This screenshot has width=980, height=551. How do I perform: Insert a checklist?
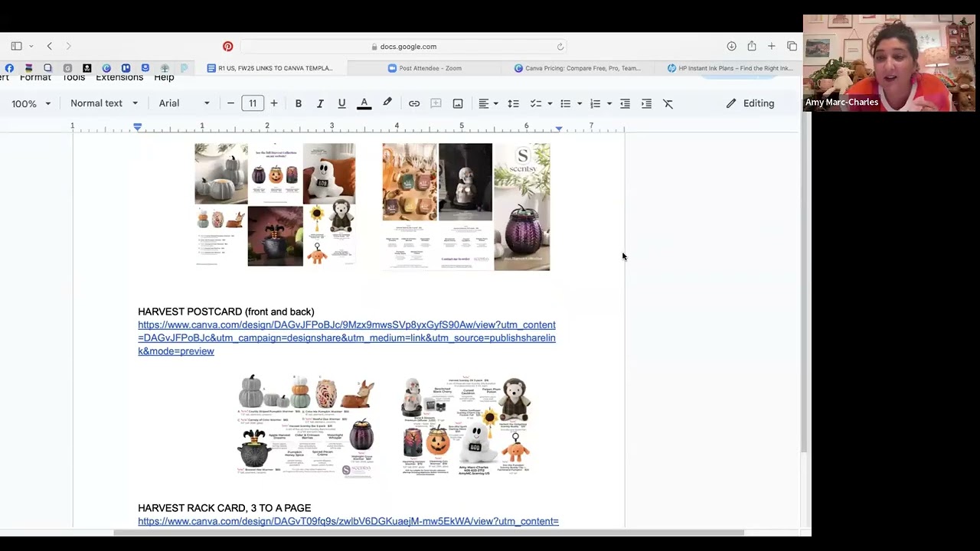(536, 103)
